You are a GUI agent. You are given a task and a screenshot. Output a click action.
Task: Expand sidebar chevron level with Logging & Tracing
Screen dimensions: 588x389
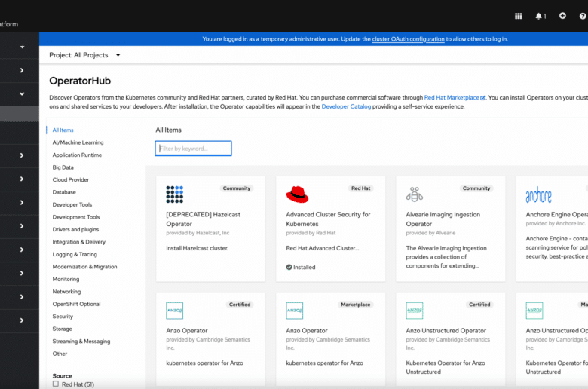point(22,250)
